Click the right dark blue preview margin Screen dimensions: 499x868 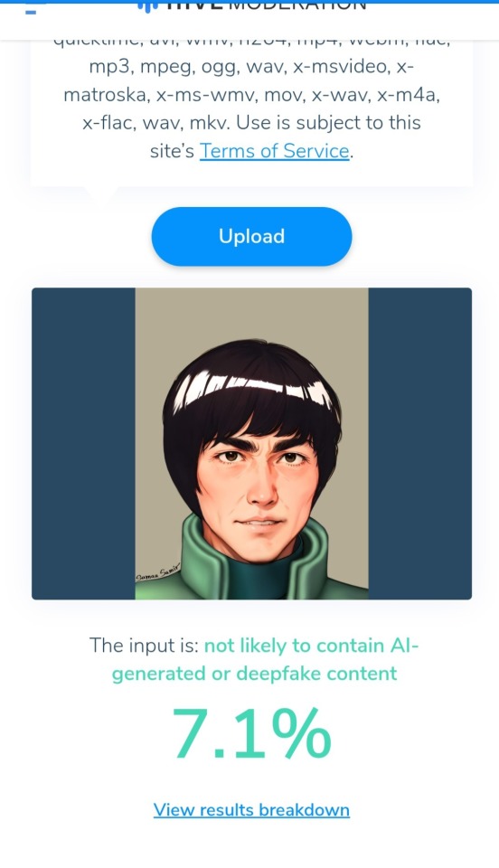(x=419, y=443)
